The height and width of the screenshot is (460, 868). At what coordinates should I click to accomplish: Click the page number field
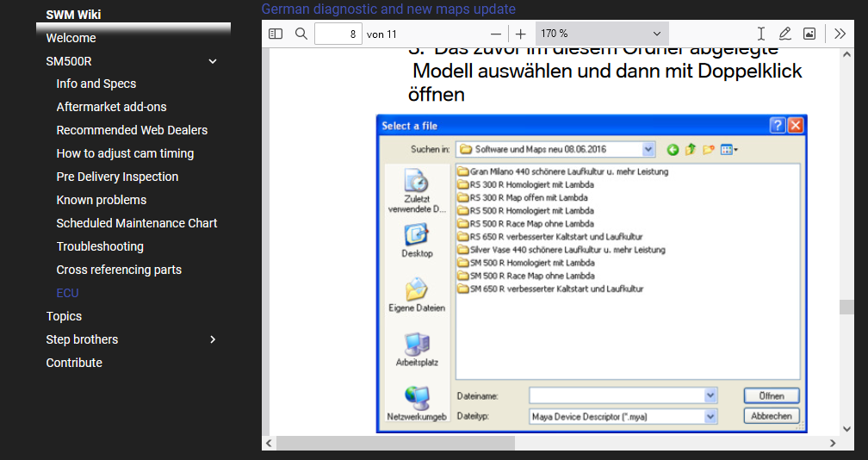pos(338,34)
